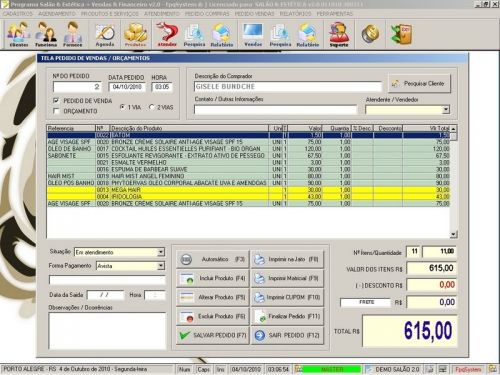The height and width of the screenshot is (375, 500).
Task: Click the computer icon in the status bar
Action: tap(443, 369)
